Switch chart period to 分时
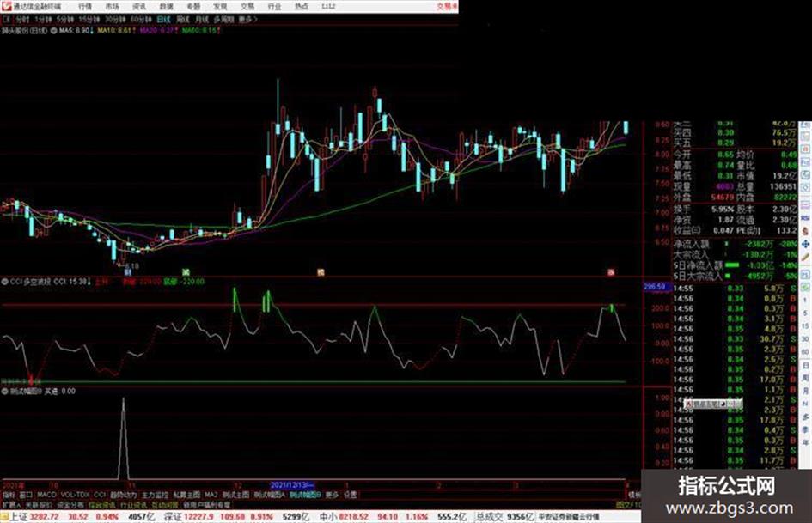 pos(22,19)
